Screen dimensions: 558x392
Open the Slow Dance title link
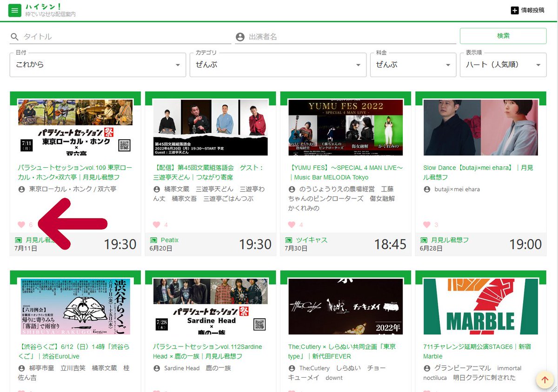coord(478,172)
